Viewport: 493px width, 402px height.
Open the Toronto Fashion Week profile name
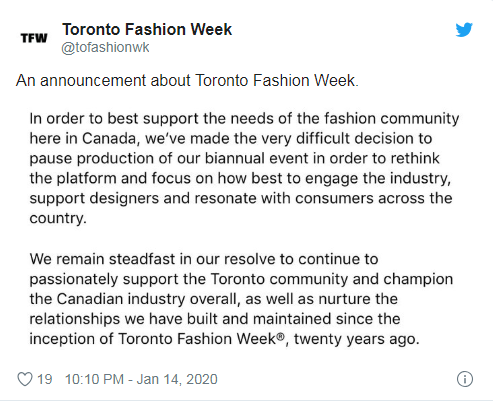click(x=147, y=29)
